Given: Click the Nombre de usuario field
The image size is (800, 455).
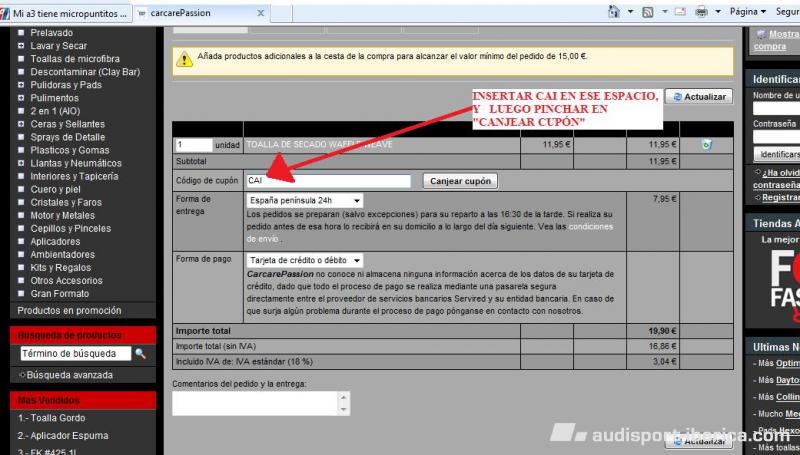Looking at the screenshot, I should pos(777,109).
